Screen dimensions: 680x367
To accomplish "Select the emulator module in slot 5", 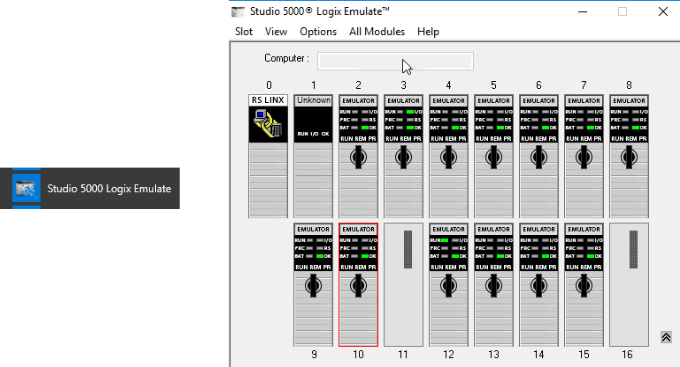I will [x=494, y=156].
